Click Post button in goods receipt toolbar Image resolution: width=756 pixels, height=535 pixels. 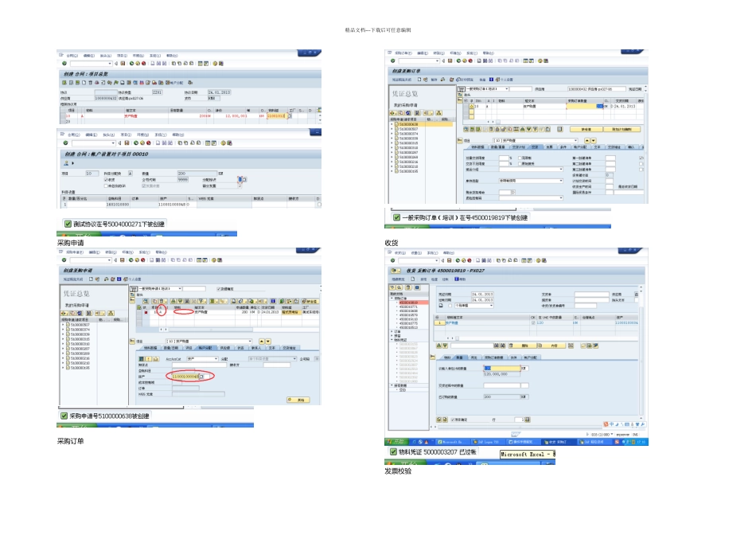click(x=445, y=279)
